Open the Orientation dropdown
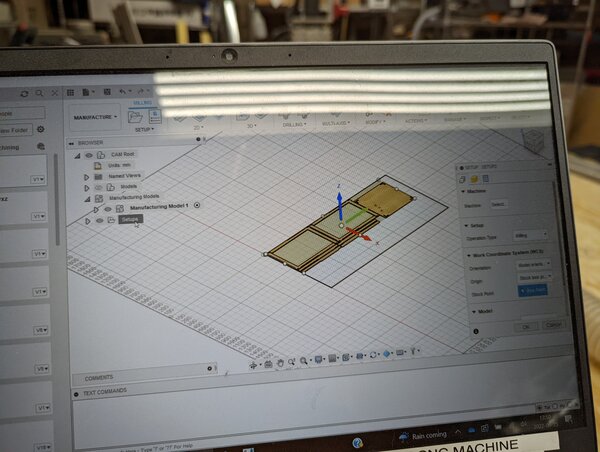This screenshot has height=452, width=600. (x=534, y=264)
